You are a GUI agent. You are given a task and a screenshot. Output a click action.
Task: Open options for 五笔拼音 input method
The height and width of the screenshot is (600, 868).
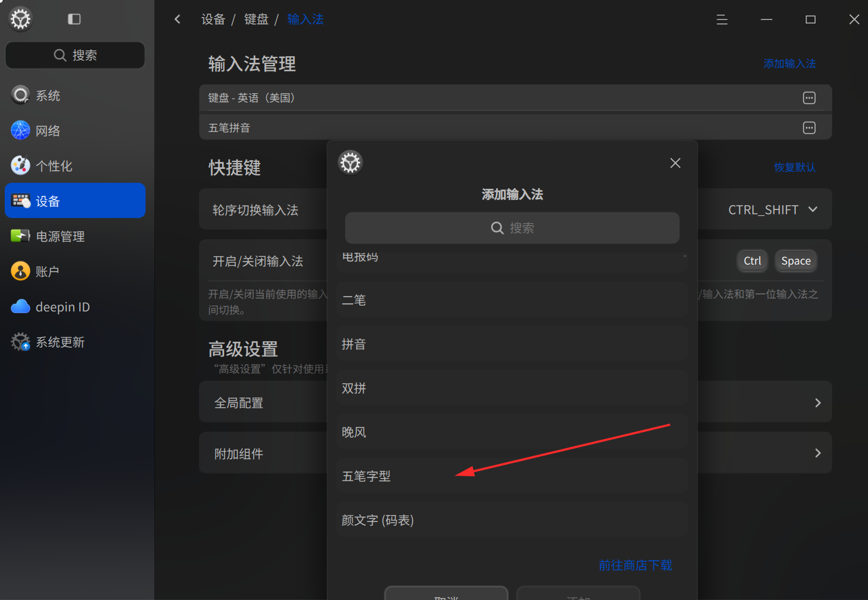click(809, 128)
